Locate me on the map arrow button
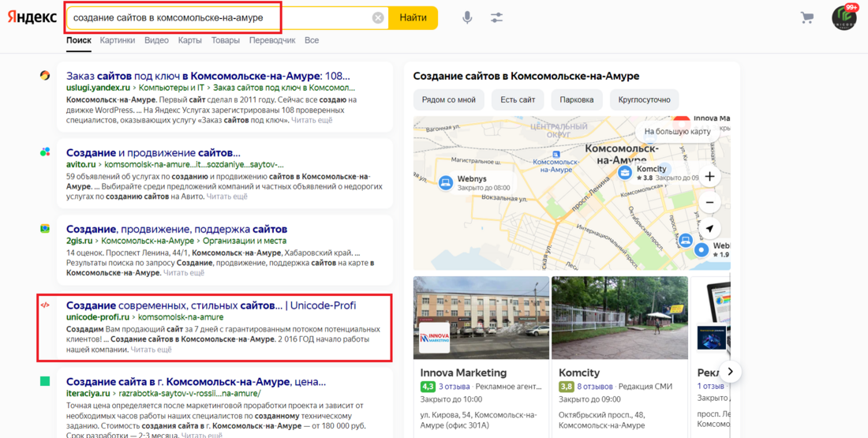 [x=709, y=228]
